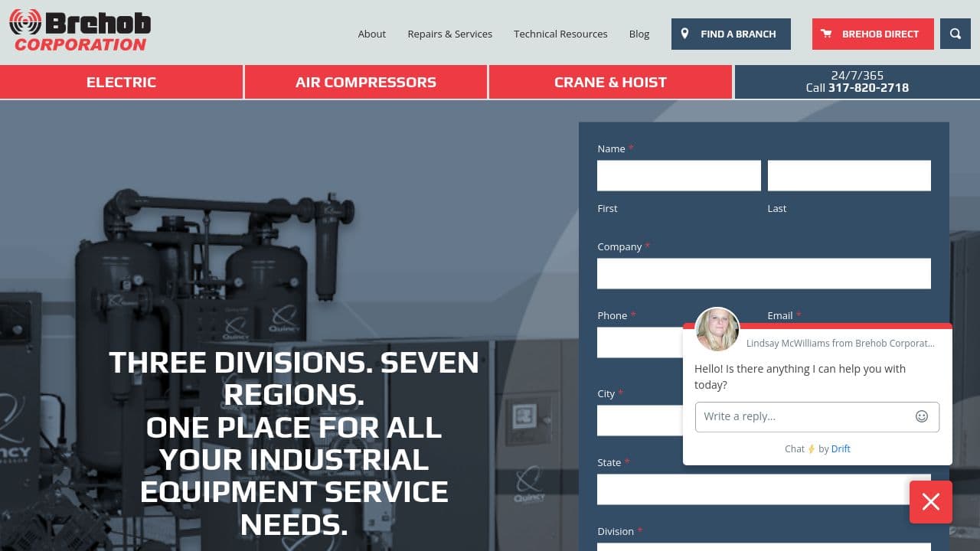Select the Electric division tab
The width and height of the screenshot is (980, 551).
pos(121,82)
